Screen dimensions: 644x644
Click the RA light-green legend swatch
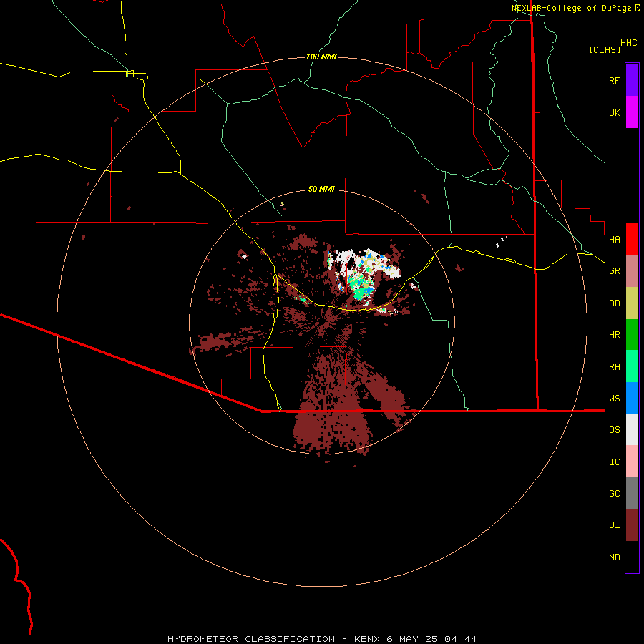[x=632, y=366]
